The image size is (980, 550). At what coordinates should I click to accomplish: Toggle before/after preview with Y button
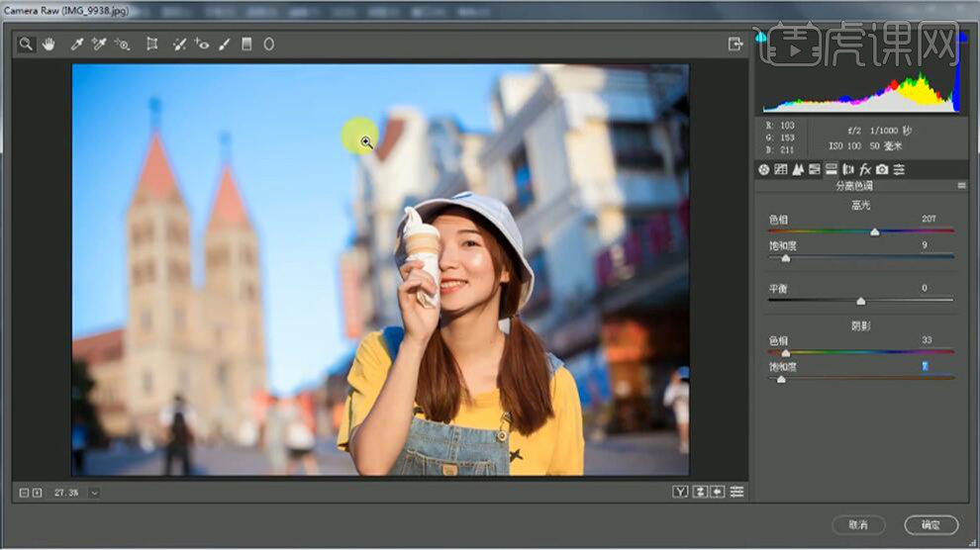[x=680, y=492]
